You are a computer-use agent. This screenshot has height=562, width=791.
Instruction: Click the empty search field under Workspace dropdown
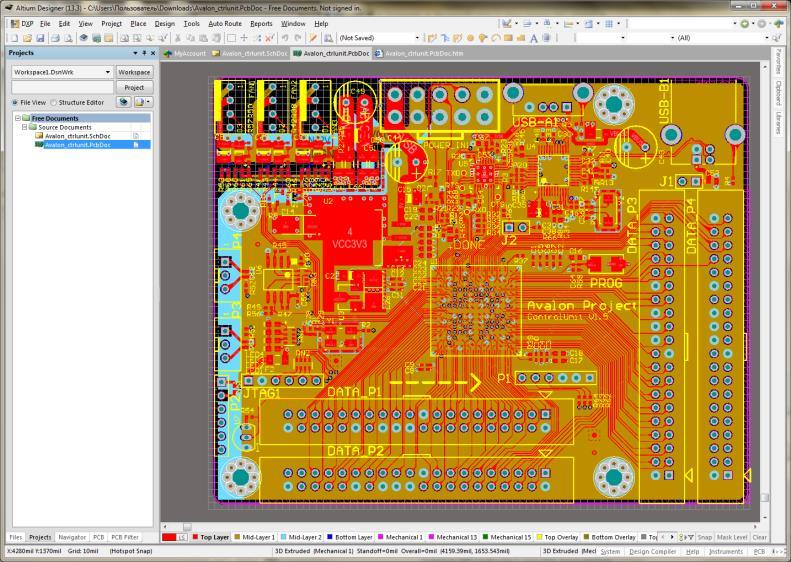pos(62,87)
